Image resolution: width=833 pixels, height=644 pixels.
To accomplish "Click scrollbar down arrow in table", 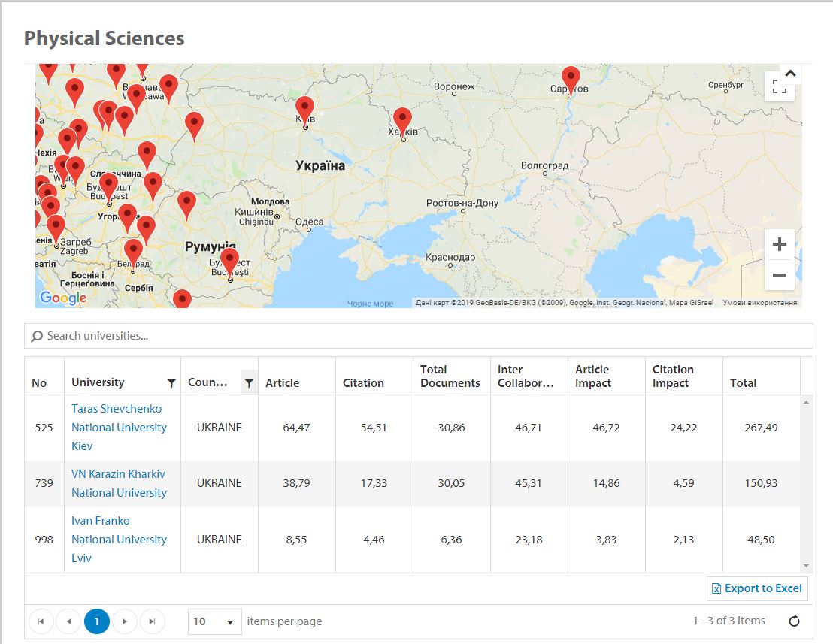I will (x=806, y=566).
